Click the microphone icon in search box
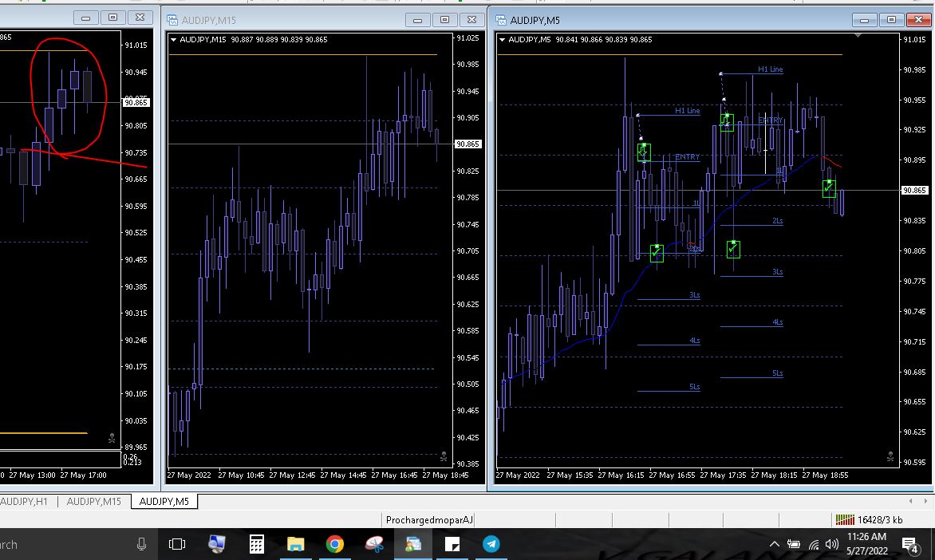The width and height of the screenshot is (935, 560). click(x=141, y=544)
